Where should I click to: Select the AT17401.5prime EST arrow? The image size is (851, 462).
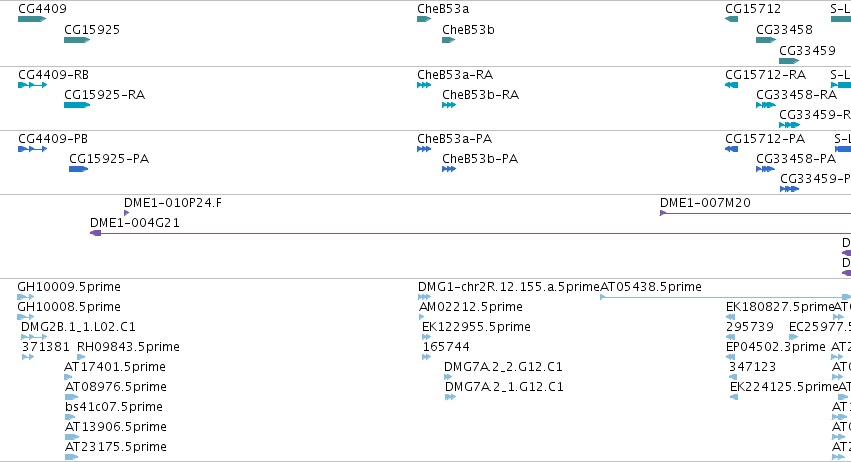pos(68,377)
